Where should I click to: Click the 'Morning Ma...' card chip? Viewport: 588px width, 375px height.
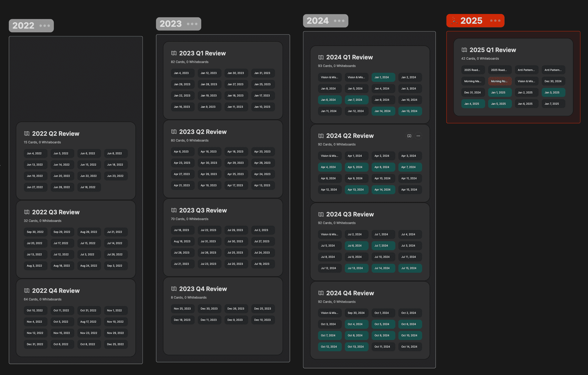click(473, 81)
